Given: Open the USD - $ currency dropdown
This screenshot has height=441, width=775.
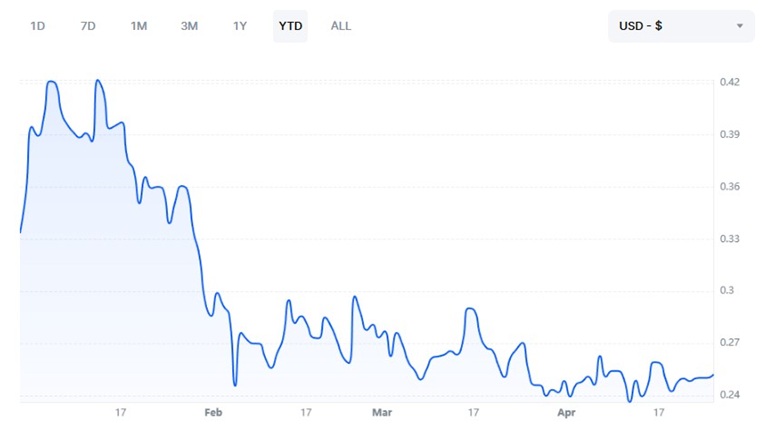Looking at the screenshot, I should click(x=681, y=26).
